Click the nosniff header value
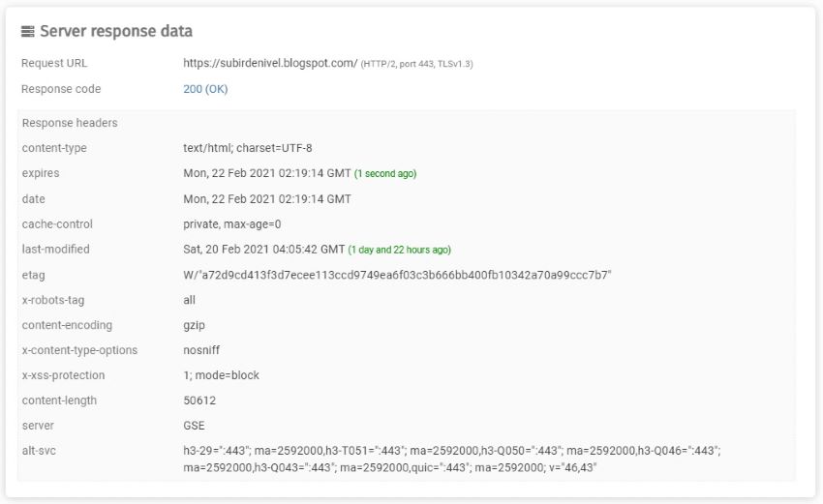This screenshot has width=823, height=504. 201,350
